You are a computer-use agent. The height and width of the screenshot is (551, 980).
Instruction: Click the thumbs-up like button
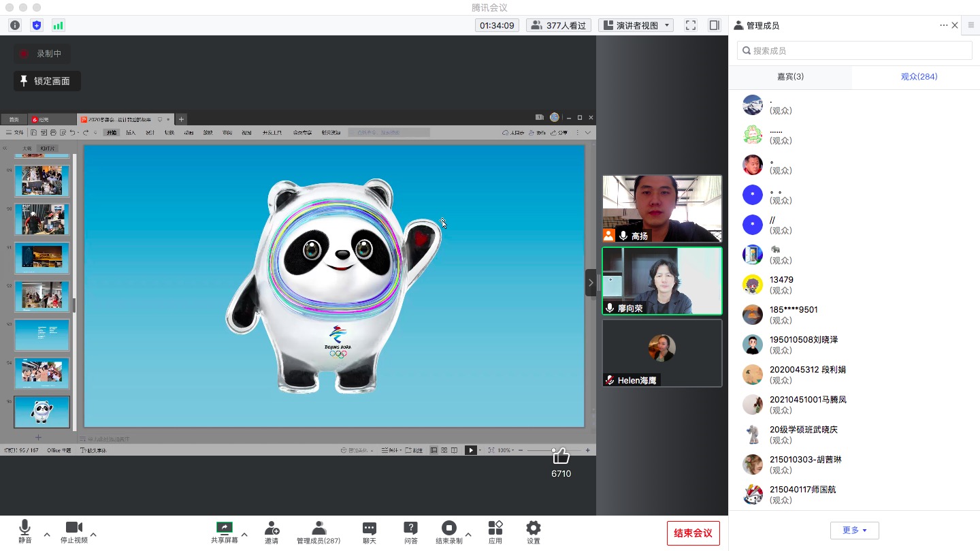[561, 456]
